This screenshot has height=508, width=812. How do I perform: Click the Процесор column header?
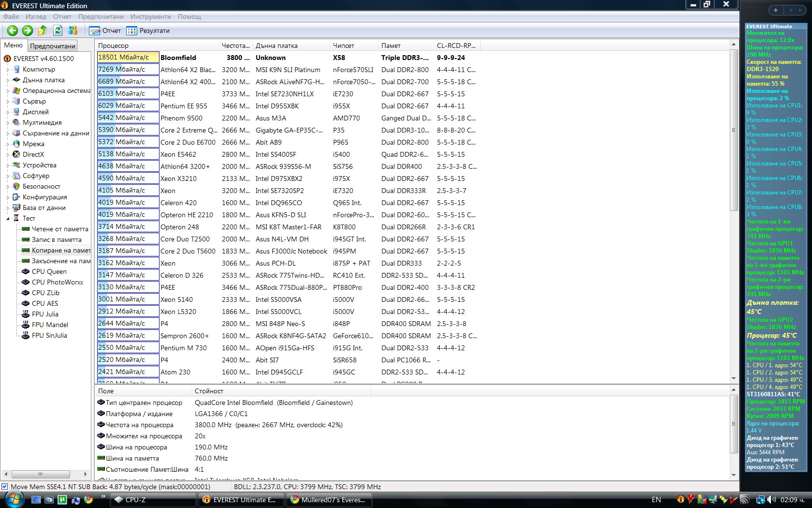tap(157, 45)
